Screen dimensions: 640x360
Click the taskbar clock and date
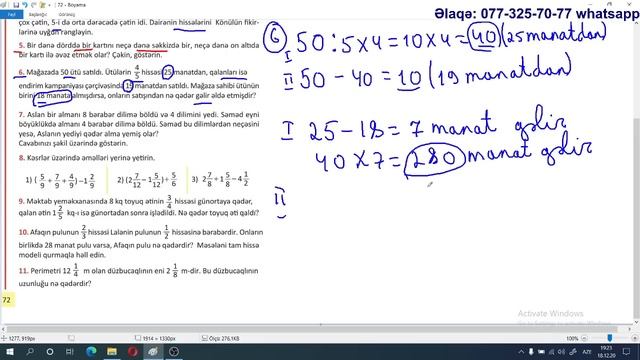click(607, 351)
